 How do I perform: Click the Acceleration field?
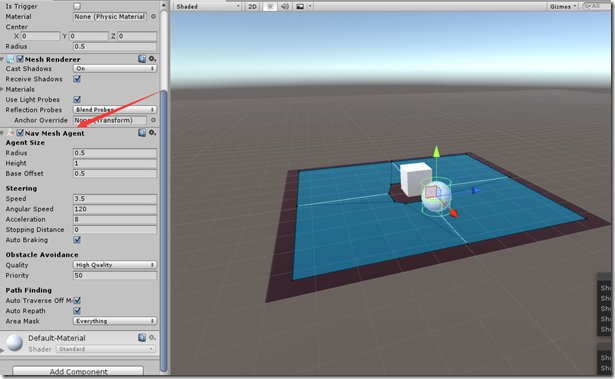[115, 219]
